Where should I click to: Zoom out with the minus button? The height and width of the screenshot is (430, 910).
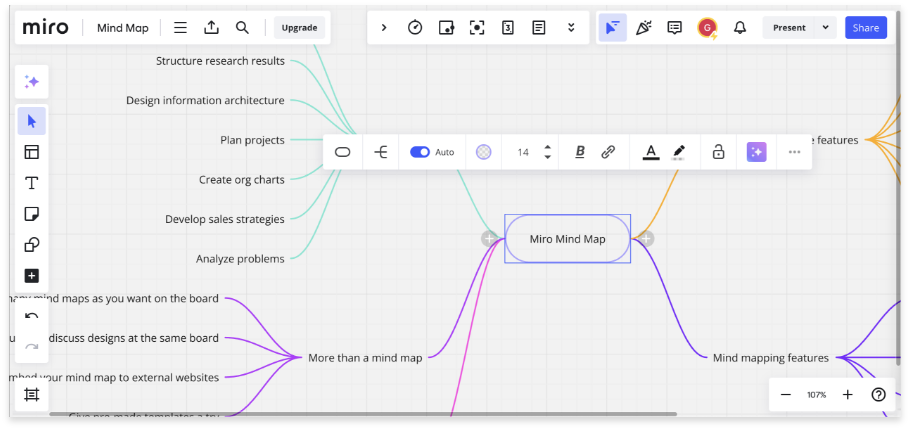click(x=786, y=395)
